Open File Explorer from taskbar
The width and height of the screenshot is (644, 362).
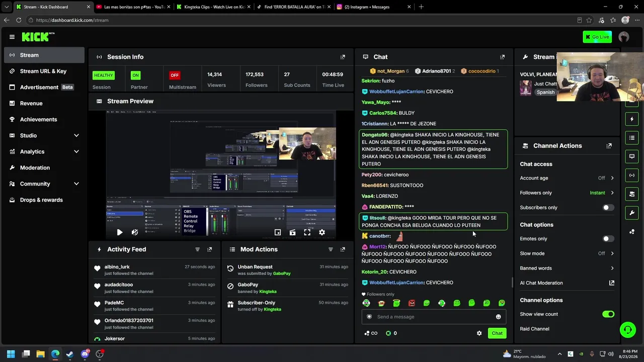coord(40,354)
